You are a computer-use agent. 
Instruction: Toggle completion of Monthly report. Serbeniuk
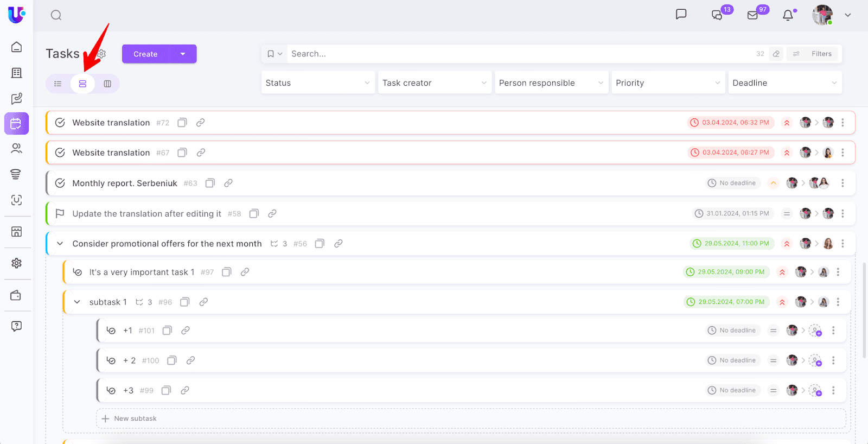60,183
